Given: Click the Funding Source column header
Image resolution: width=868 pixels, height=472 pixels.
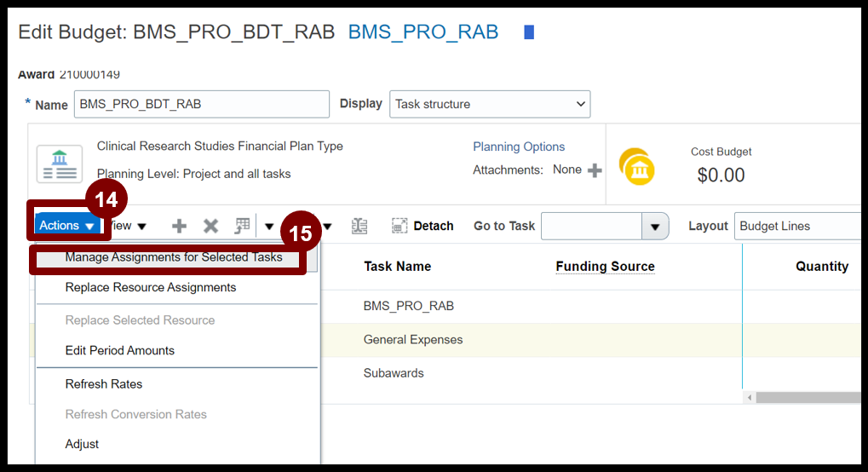Looking at the screenshot, I should click(x=605, y=267).
